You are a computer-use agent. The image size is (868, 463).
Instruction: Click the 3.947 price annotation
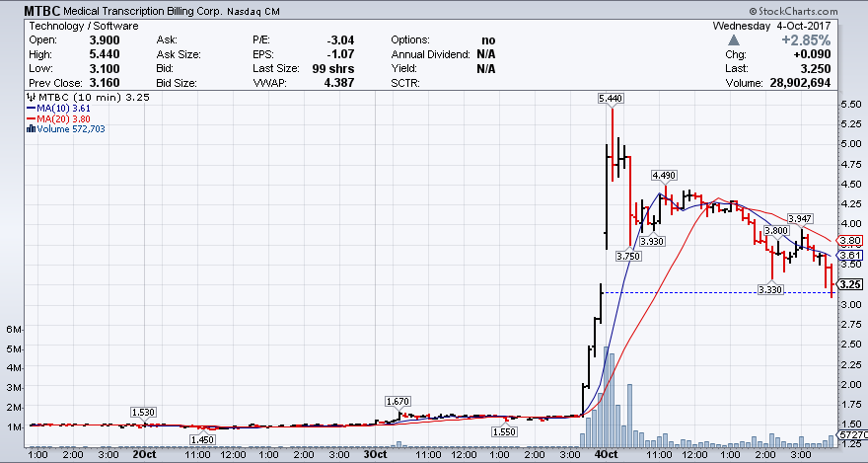point(800,218)
